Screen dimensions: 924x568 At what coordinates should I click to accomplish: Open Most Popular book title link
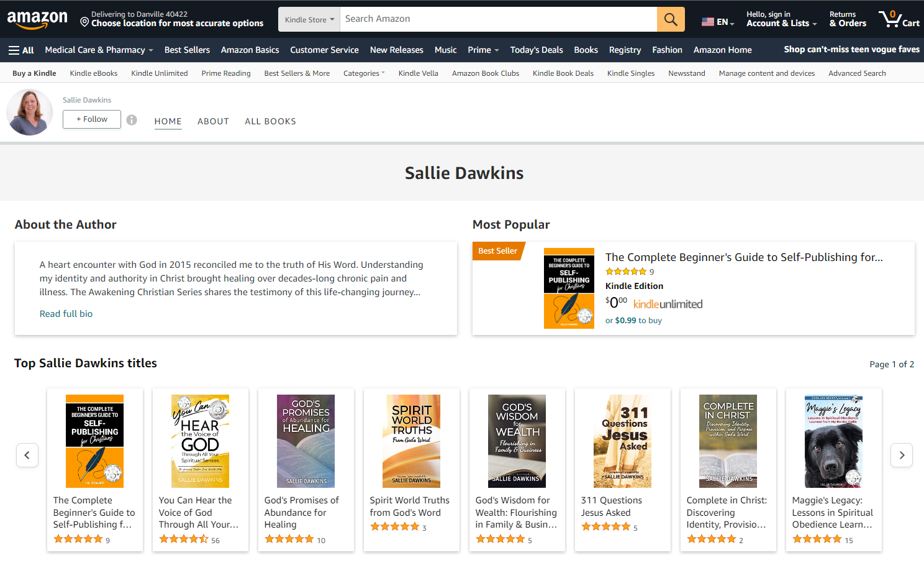pyautogui.click(x=744, y=257)
